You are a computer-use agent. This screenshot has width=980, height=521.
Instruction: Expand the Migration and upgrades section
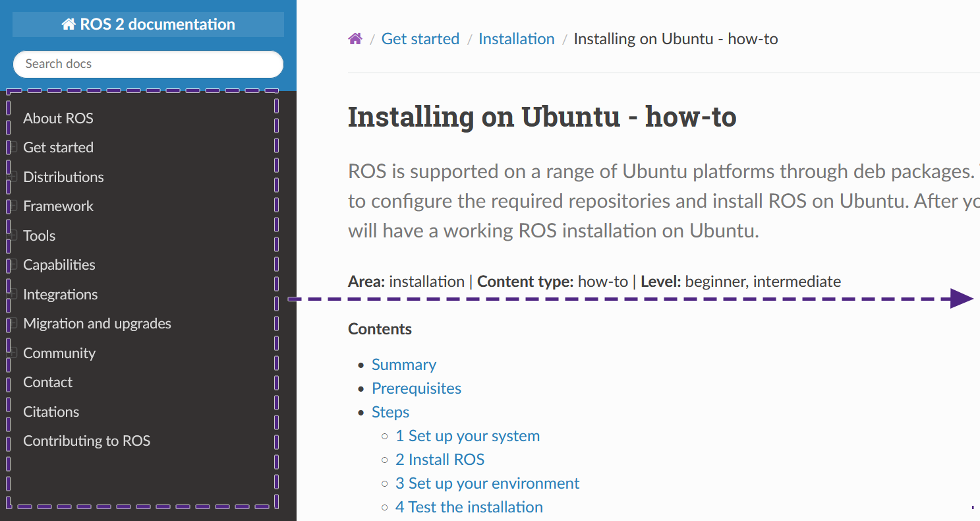pyautogui.click(x=13, y=323)
